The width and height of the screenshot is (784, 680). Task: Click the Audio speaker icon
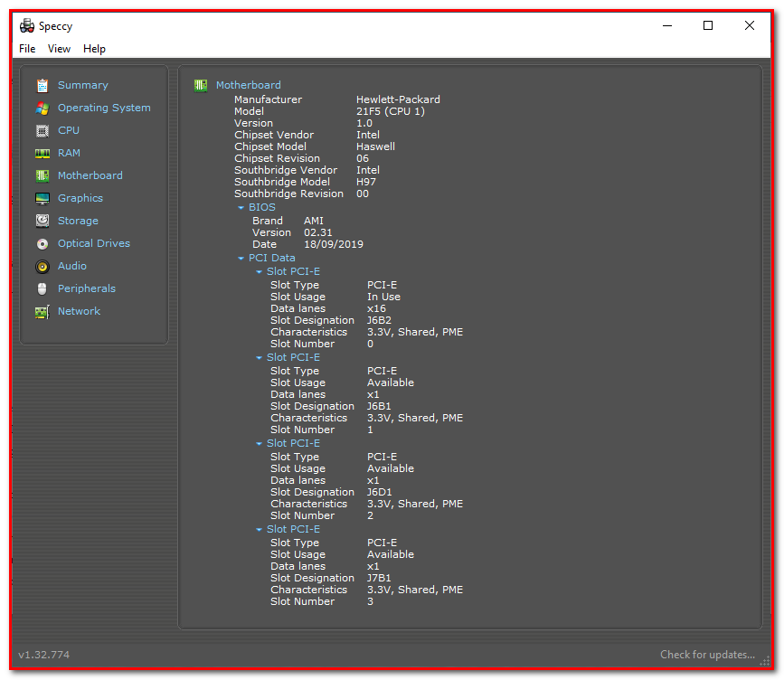point(43,267)
